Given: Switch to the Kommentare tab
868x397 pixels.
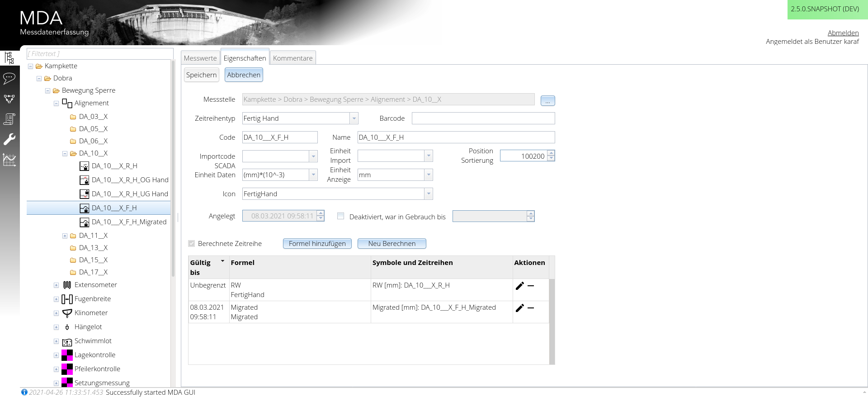Looking at the screenshot, I should [x=292, y=58].
